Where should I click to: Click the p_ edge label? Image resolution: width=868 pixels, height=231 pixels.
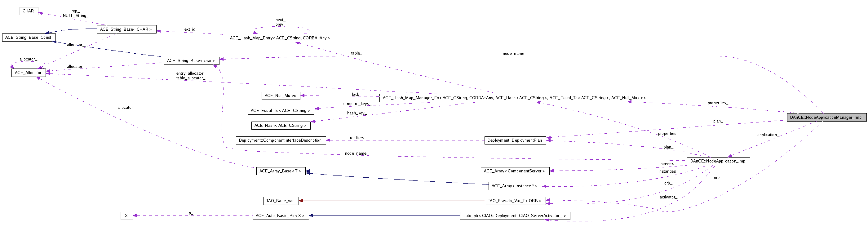pyautogui.click(x=191, y=213)
